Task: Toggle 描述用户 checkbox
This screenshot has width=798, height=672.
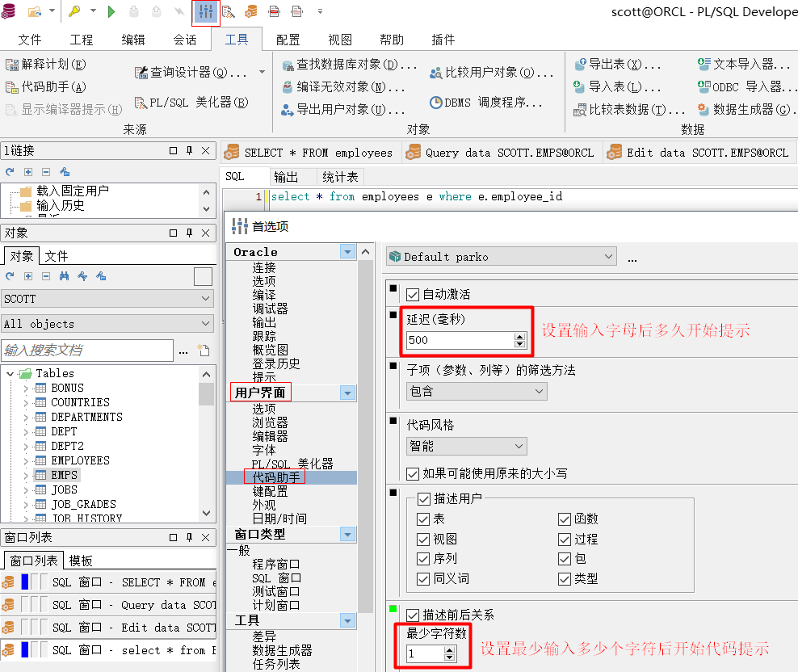Action: 424,499
